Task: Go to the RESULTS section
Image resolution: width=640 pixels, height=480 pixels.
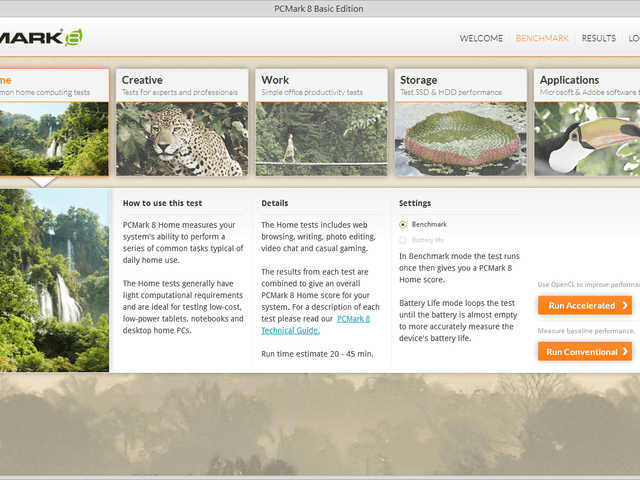Action: coord(598,38)
